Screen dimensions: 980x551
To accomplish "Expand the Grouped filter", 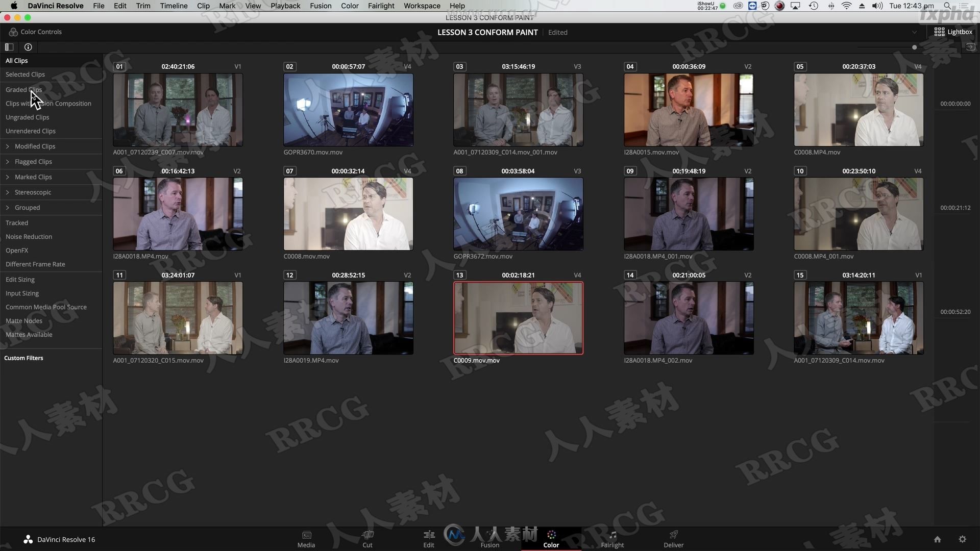I will pyautogui.click(x=7, y=208).
